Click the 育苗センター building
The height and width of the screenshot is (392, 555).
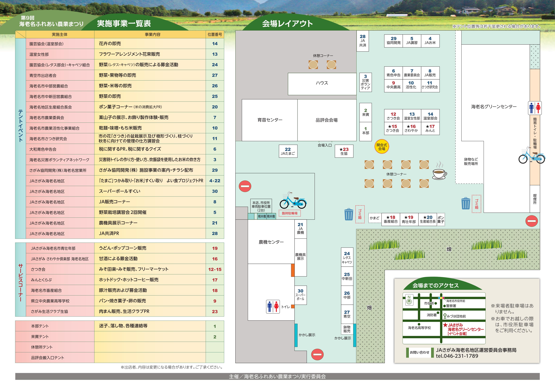tap(270, 120)
